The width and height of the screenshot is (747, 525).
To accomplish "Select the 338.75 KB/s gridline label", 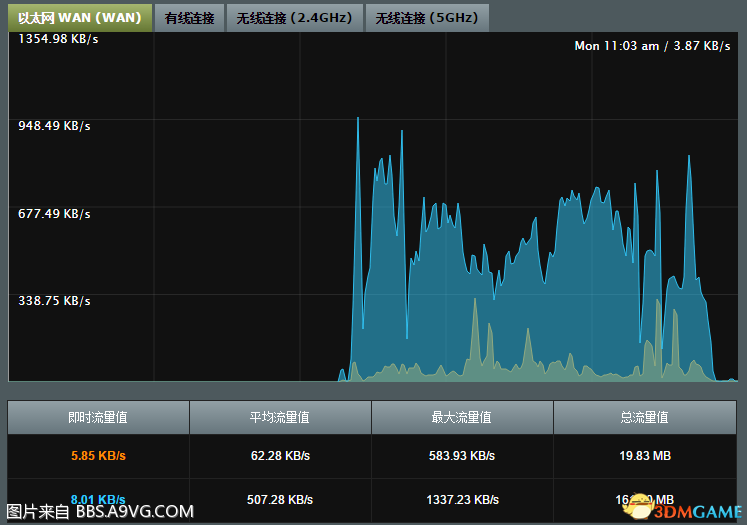I will [x=53, y=300].
